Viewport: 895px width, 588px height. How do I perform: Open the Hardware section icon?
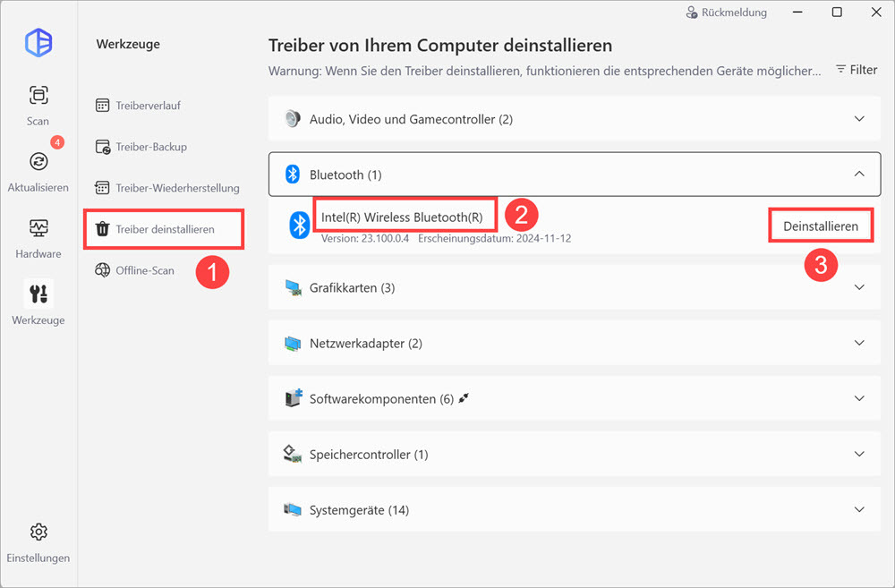pos(38,228)
